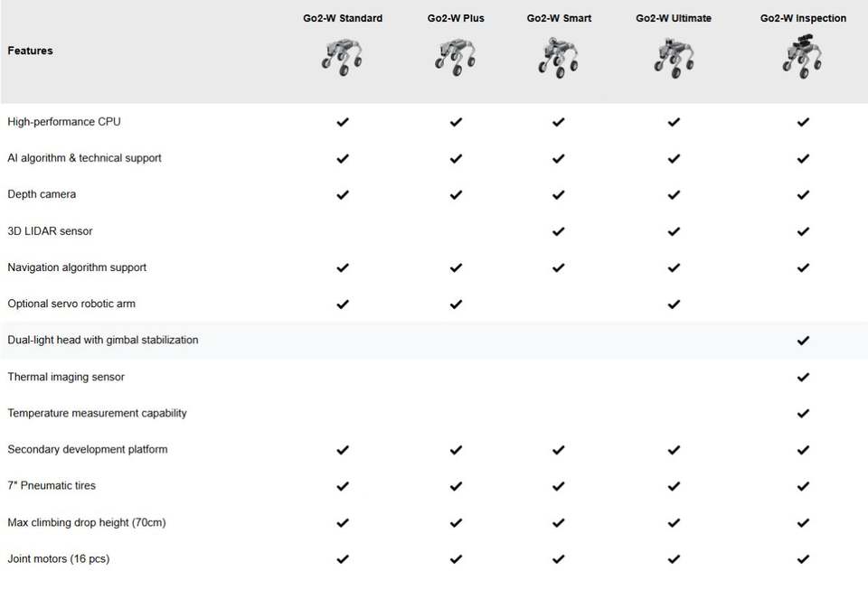
Task: Click the Go2-W Ultimate robot image
Action: tap(674, 58)
